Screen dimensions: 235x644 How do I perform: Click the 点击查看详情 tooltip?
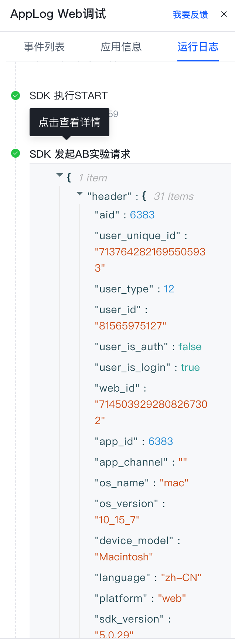tap(69, 122)
